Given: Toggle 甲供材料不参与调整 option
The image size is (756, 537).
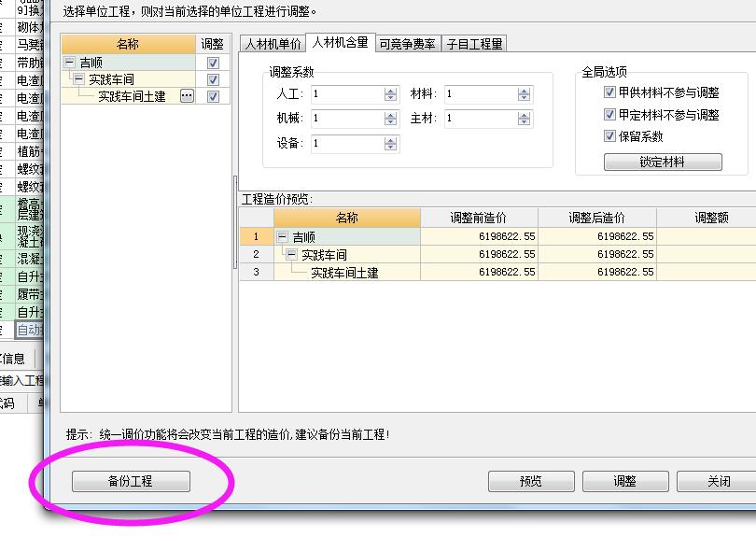Looking at the screenshot, I should (609, 92).
